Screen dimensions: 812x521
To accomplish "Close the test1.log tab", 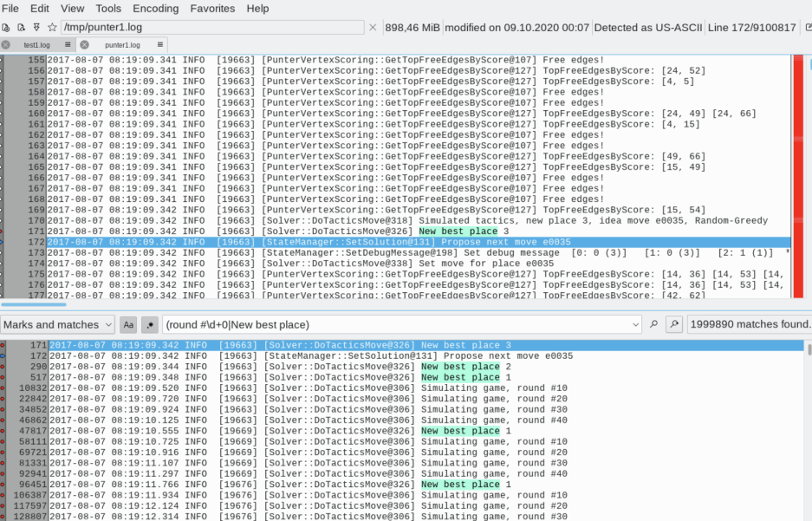I will click(x=6, y=44).
